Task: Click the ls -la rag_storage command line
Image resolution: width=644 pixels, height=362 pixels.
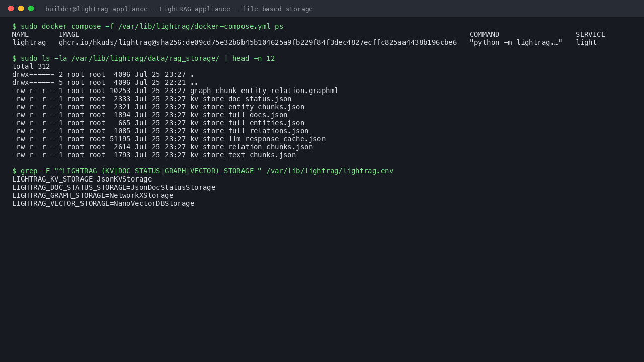Action: coord(143,58)
